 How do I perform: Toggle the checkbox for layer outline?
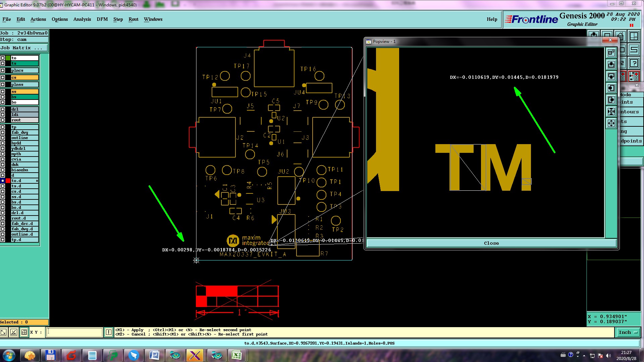point(3,138)
